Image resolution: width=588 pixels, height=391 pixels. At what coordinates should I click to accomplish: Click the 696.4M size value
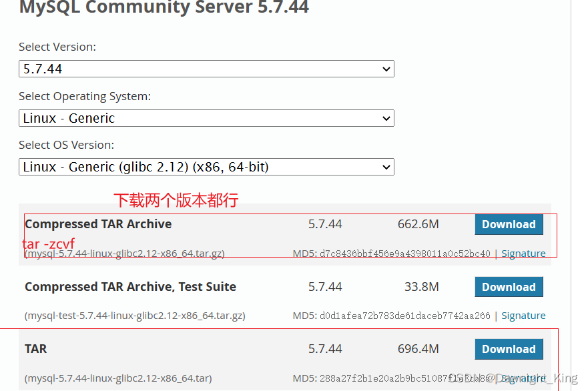pos(418,349)
